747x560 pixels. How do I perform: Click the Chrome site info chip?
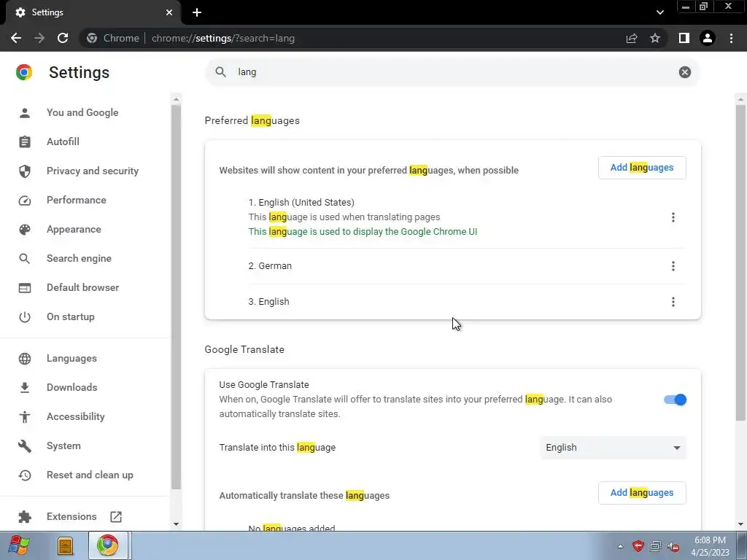[x=113, y=38]
